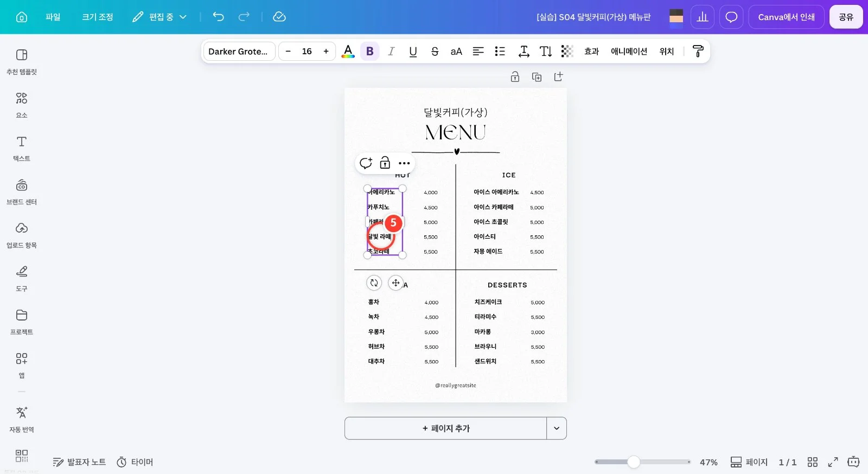Image resolution: width=868 pixels, height=474 pixels.
Task: Increase font size with plus
Action: click(326, 52)
